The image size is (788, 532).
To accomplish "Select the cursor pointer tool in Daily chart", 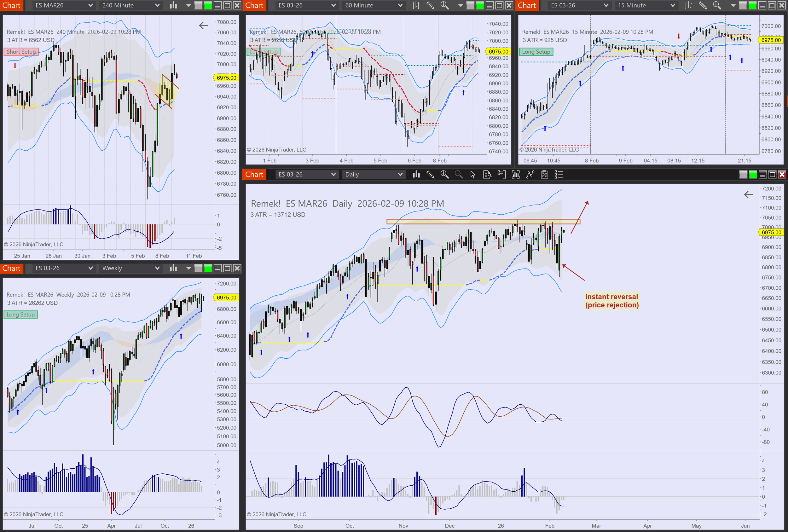I will tap(473, 175).
